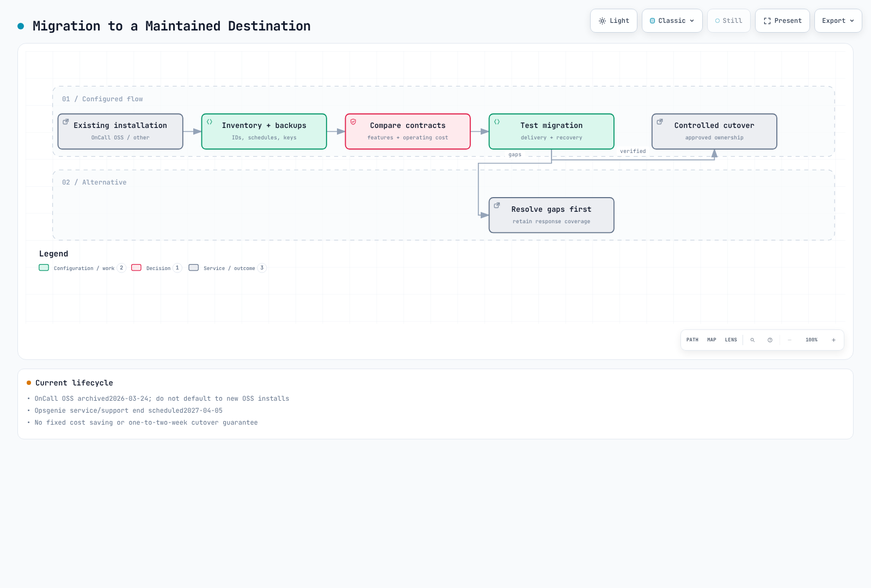Image resolution: width=871 pixels, height=588 pixels.
Task: Click the green Configuration / work legend swatch
Action: 44,267
